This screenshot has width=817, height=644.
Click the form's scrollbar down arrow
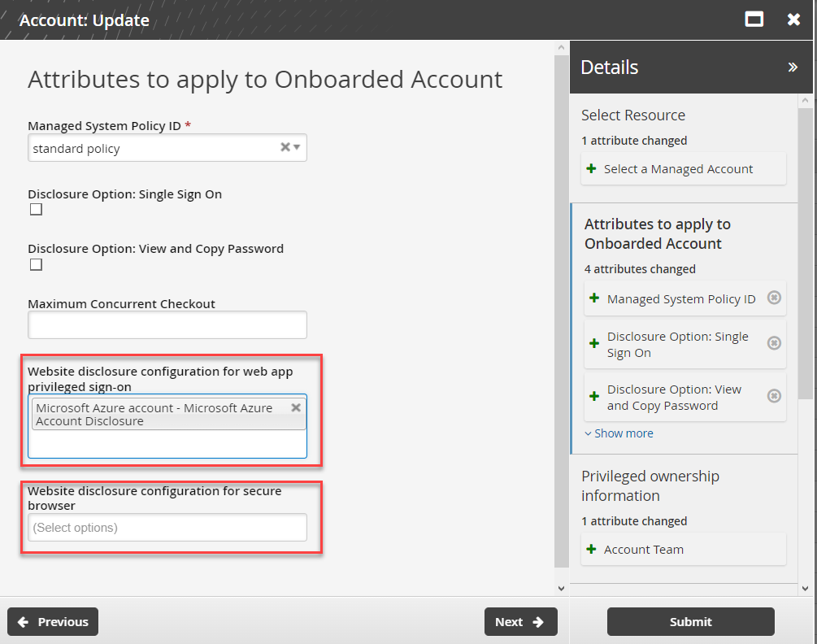(561, 587)
